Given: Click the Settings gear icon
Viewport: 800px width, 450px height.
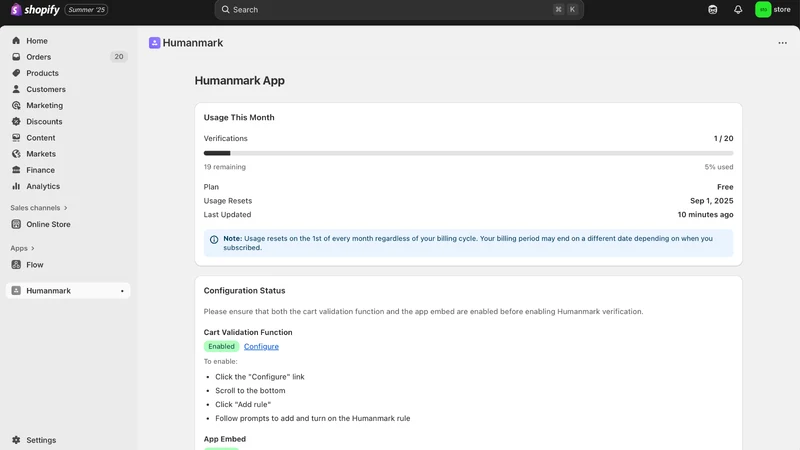Looking at the screenshot, I should coord(16,440).
